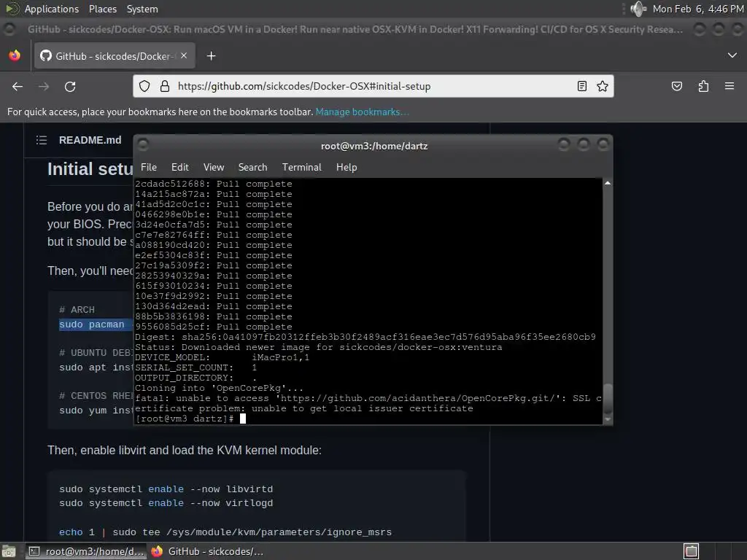Open the terminal File menu
The height and width of the screenshot is (560, 747).
point(149,167)
